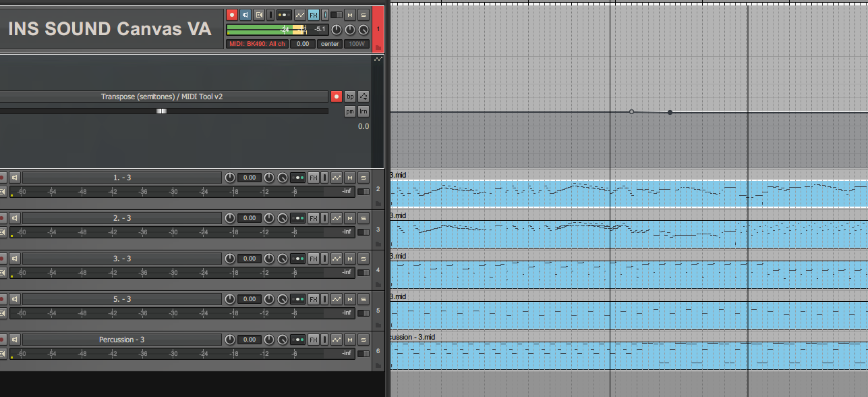Image resolution: width=868 pixels, height=397 pixels.
Task: Click the pm parameter modulation button
Action: [350, 111]
